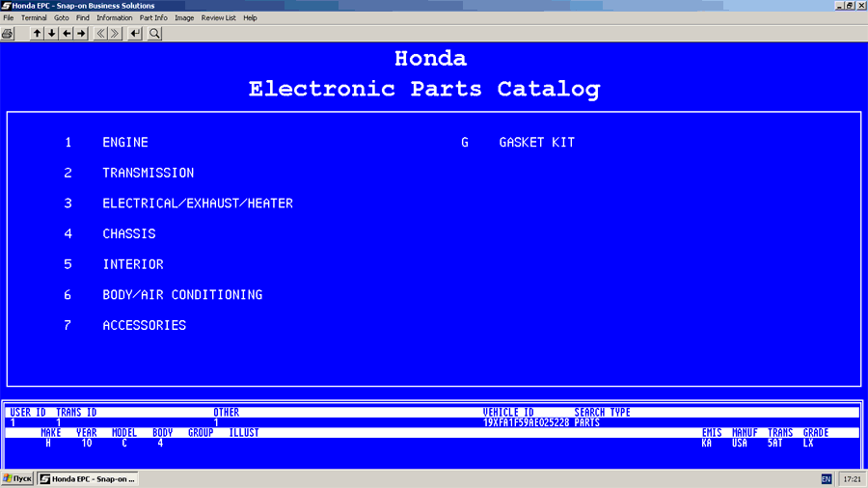Click the YEAR value 10

(x=87, y=444)
